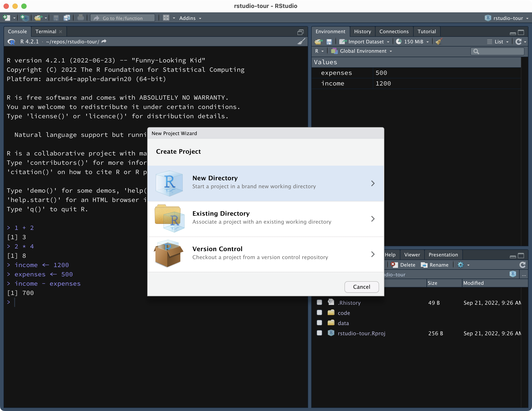
Task: Switch to the Console tab
Action: pos(17,32)
